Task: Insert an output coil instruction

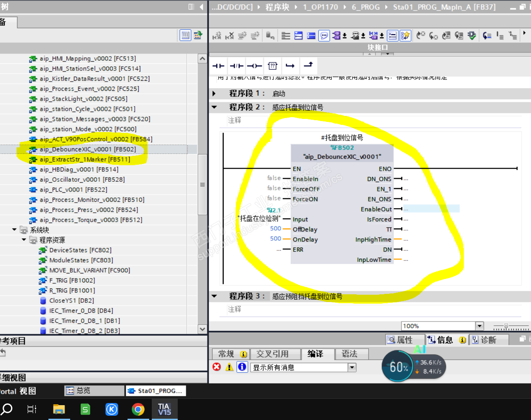Action: tap(254, 66)
